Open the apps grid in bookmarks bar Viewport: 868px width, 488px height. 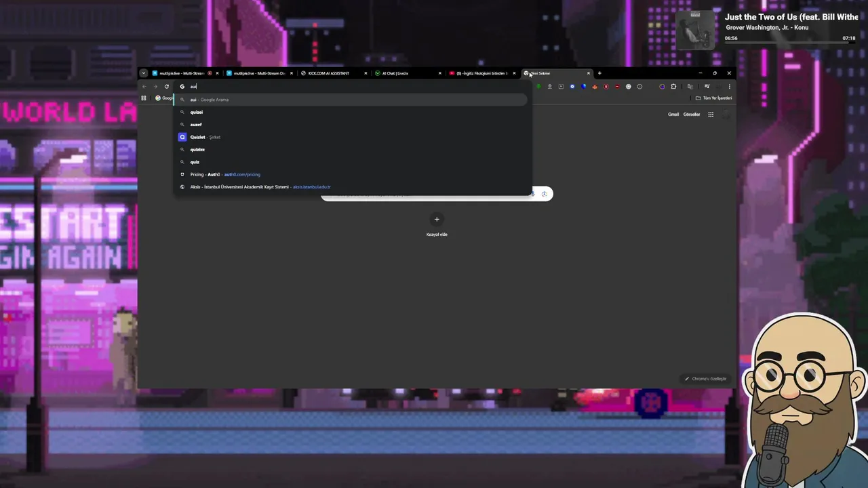pos(144,98)
